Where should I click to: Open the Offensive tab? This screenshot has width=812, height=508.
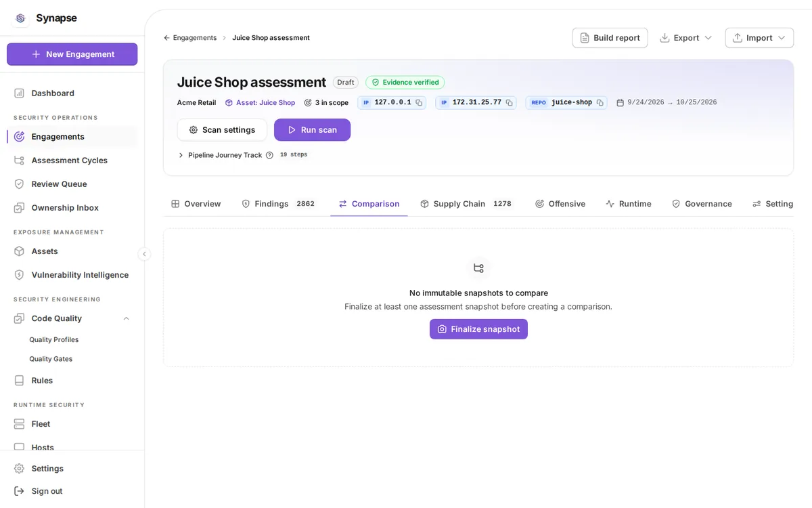[x=560, y=204]
